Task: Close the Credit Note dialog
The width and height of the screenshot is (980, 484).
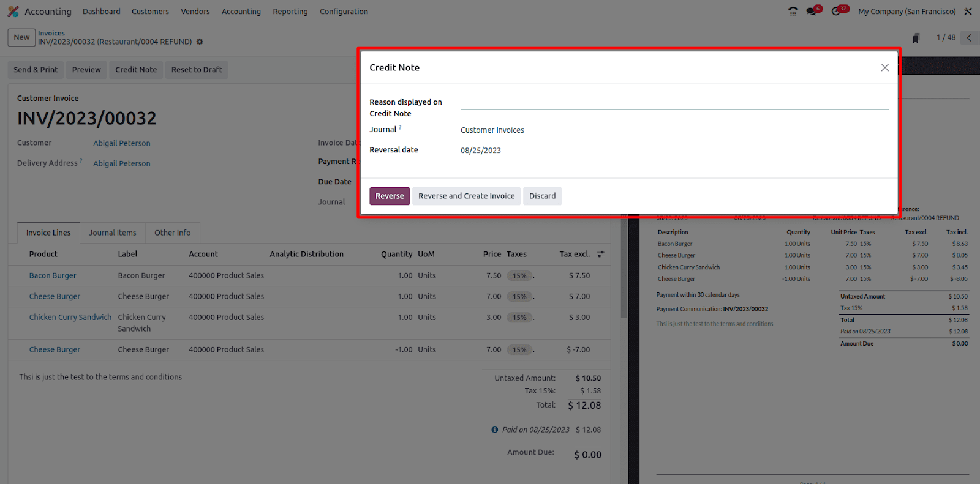Action: coord(885,67)
